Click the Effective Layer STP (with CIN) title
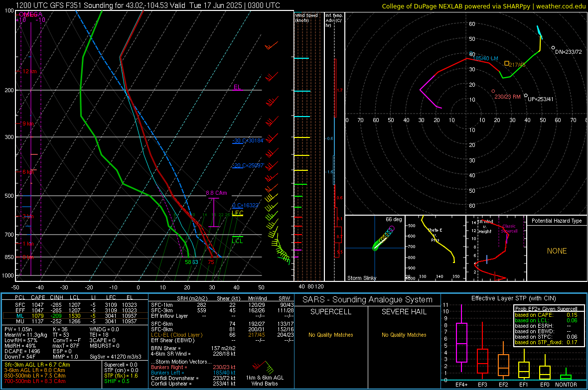The height and width of the screenshot is (390, 588). (513, 298)
